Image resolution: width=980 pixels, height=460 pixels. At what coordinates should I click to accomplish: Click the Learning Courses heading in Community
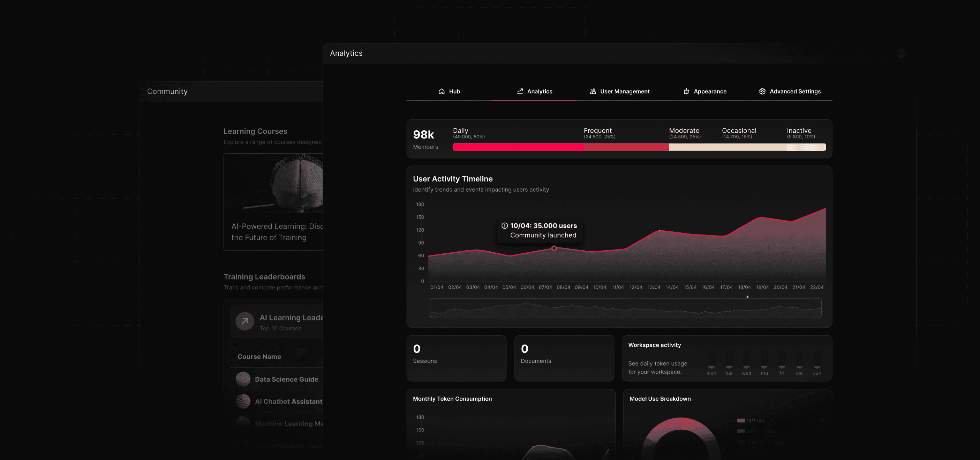[x=255, y=131]
